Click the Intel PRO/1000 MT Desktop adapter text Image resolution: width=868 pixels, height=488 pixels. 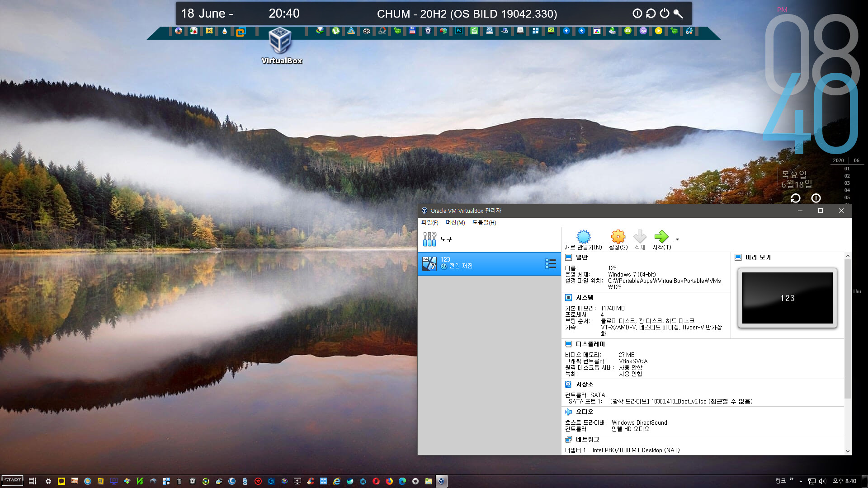(636, 450)
